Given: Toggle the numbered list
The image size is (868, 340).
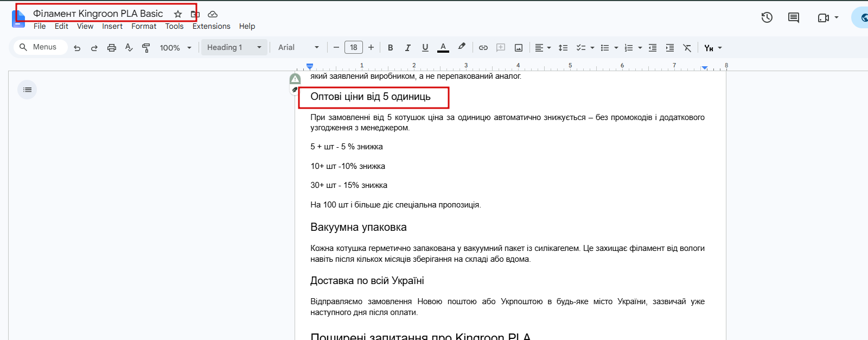Looking at the screenshot, I should click(x=629, y=48).
